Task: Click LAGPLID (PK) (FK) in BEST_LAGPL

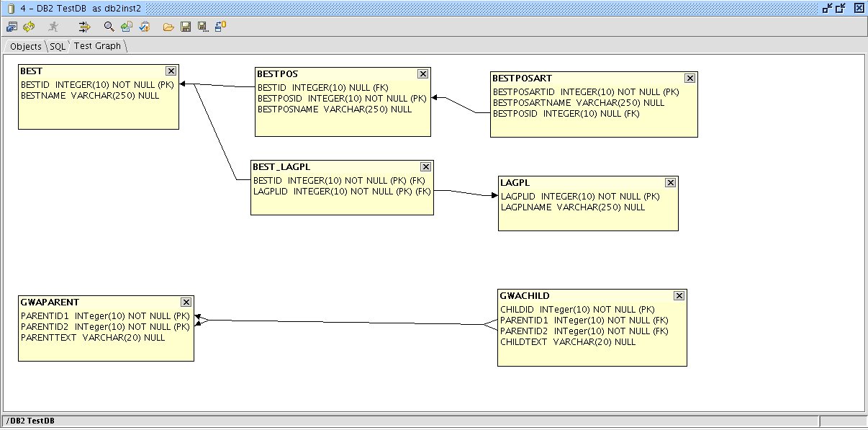Action: (x=342, y=192)
